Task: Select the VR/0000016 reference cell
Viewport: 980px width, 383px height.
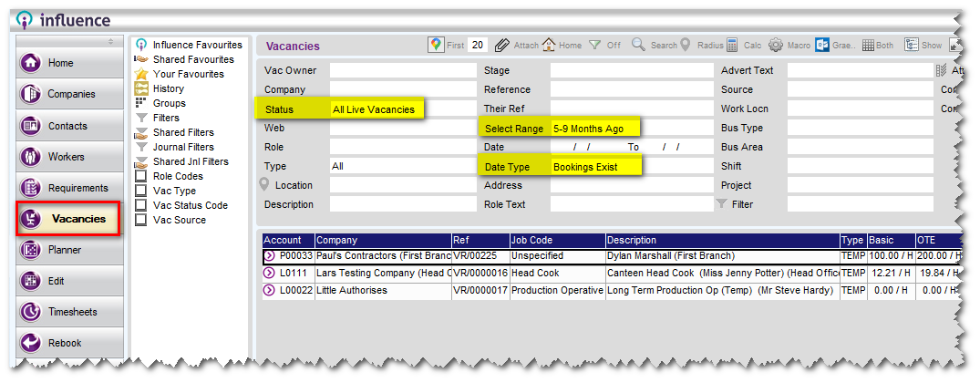Action: [480, 273]
